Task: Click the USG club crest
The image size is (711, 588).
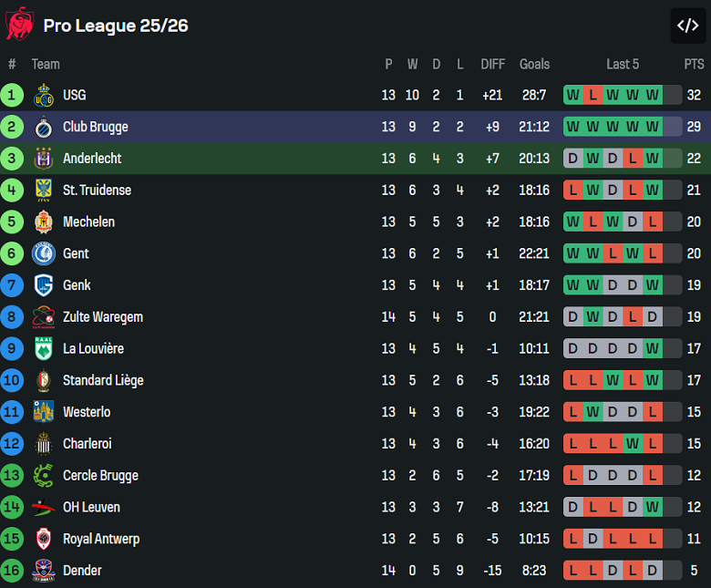Action: click(44, 95)
